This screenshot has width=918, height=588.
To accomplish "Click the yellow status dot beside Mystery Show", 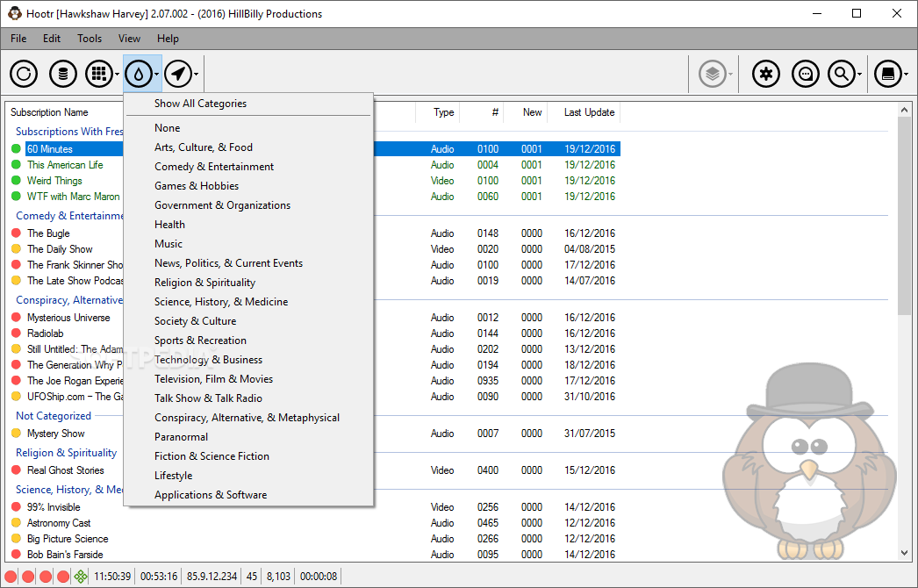I will point(16,434).
